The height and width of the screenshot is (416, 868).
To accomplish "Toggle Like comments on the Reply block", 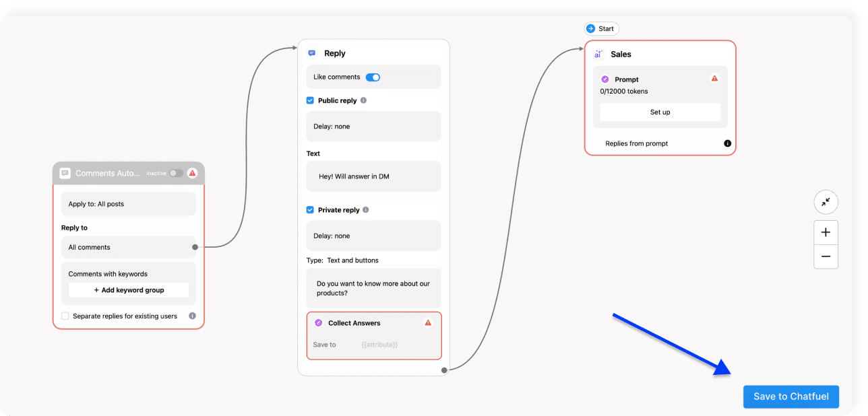I will [x=372, y=77].
